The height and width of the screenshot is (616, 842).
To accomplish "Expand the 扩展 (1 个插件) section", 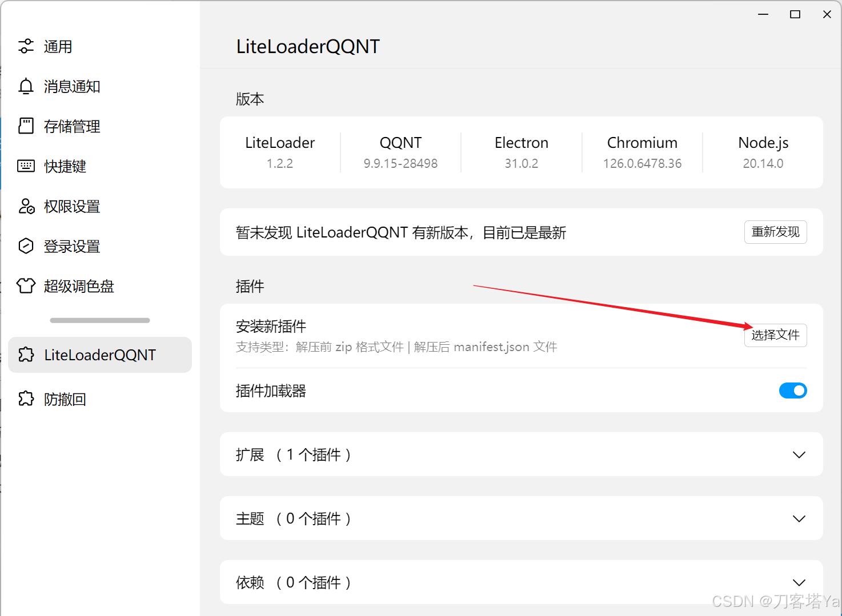I will coord(522,454).
